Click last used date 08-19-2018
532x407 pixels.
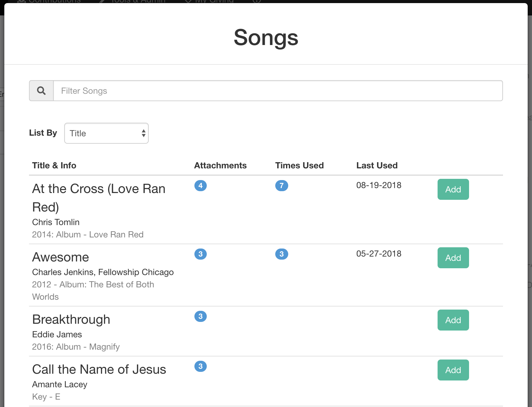tap(379, 185)
